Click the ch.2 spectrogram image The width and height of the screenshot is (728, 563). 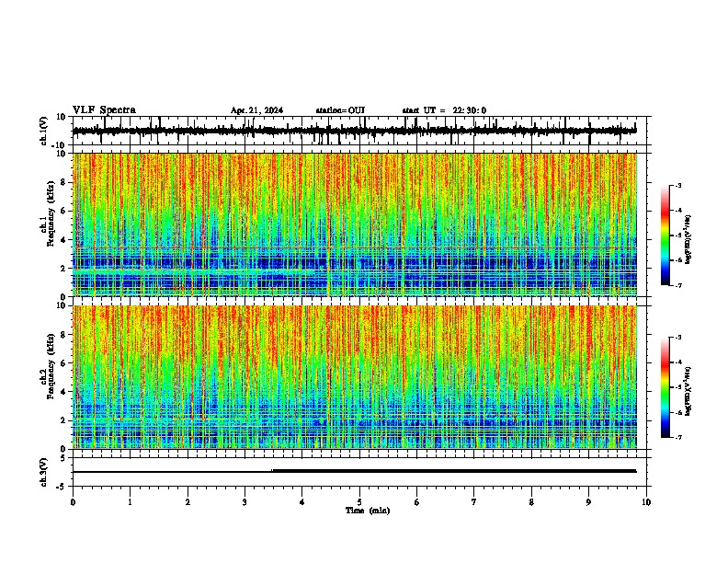coord(355,377)
